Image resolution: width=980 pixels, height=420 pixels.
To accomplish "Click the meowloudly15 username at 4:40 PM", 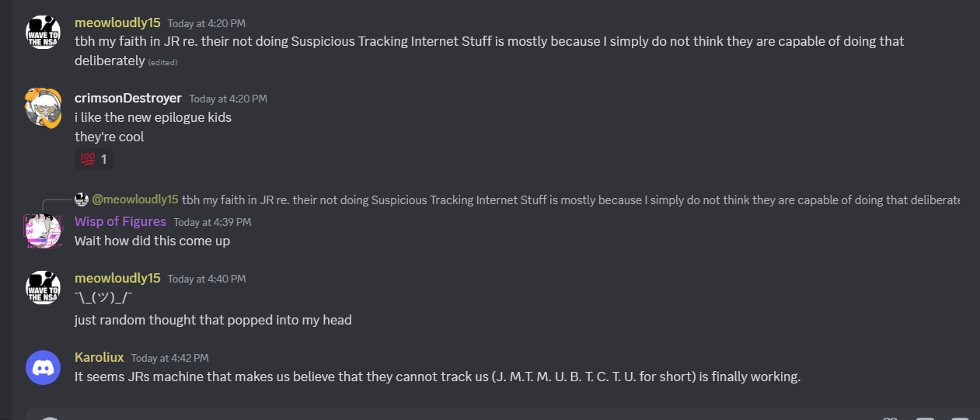I will (x=117, y=278).
